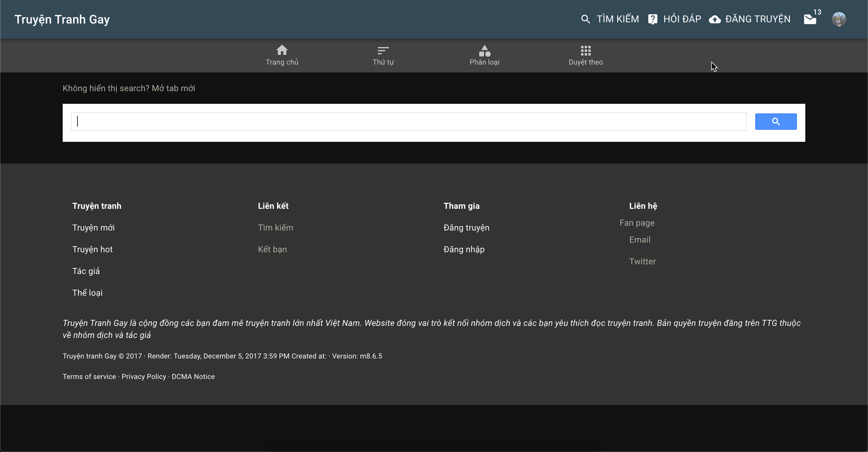Open the mail inbox with 13 notifications
868x452 pixels.
point(810,19)
